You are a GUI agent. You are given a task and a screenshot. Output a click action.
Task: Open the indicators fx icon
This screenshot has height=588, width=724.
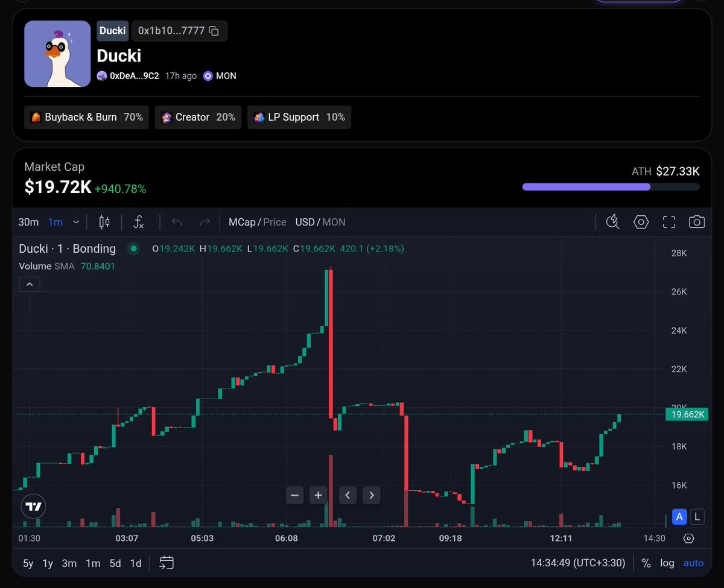click(x=139, y=222)
